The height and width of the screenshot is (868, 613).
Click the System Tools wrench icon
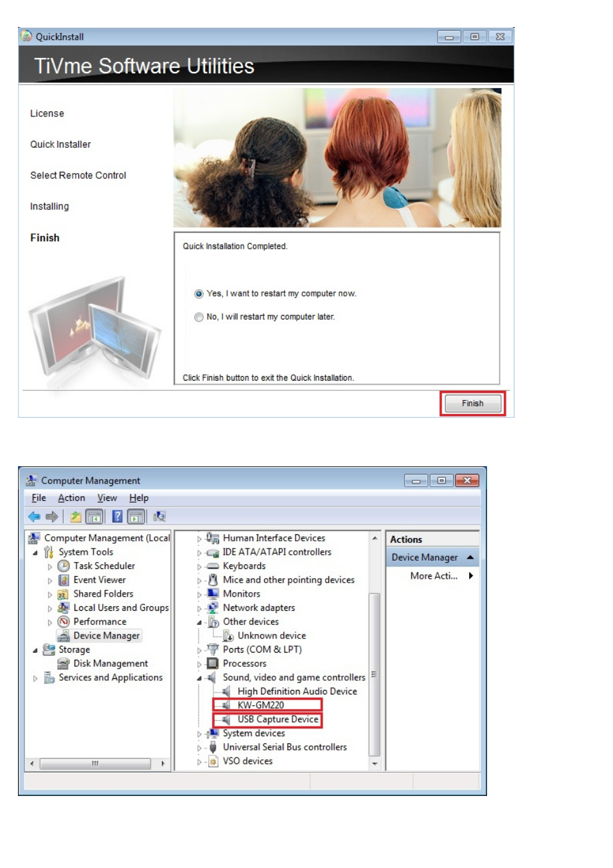(x=49, y=552)
